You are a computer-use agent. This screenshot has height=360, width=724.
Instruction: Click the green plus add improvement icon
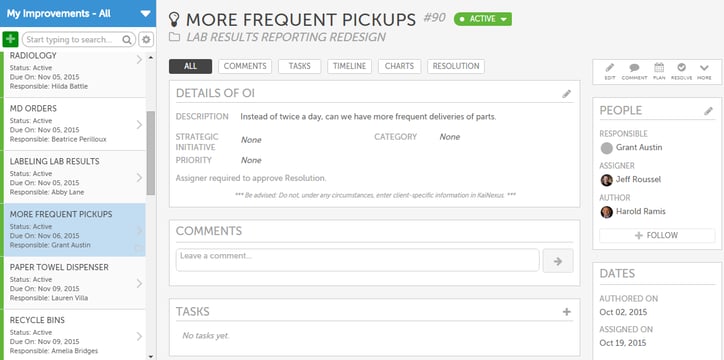10,39
